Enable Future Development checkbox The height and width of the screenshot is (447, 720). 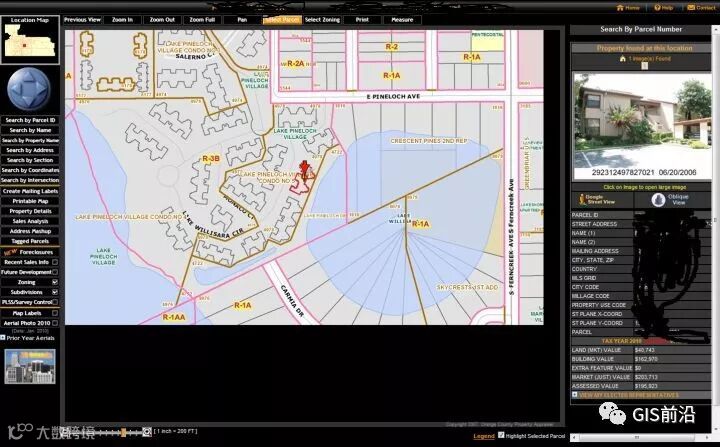click(55, 272)
